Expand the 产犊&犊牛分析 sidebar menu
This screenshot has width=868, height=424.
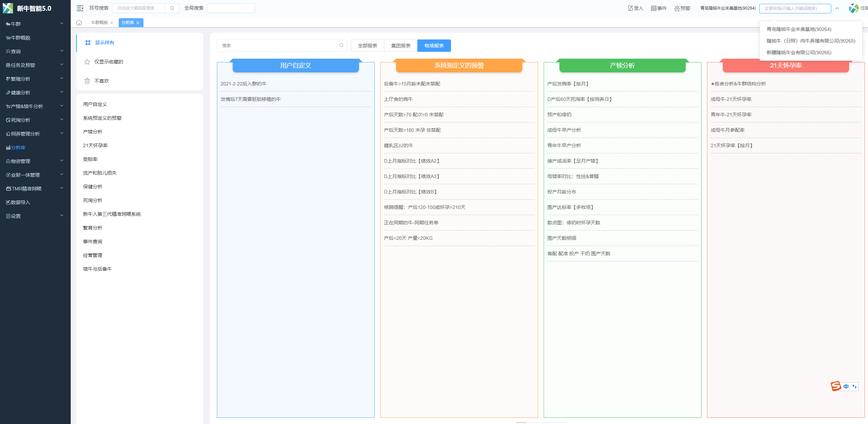(35, 106)
